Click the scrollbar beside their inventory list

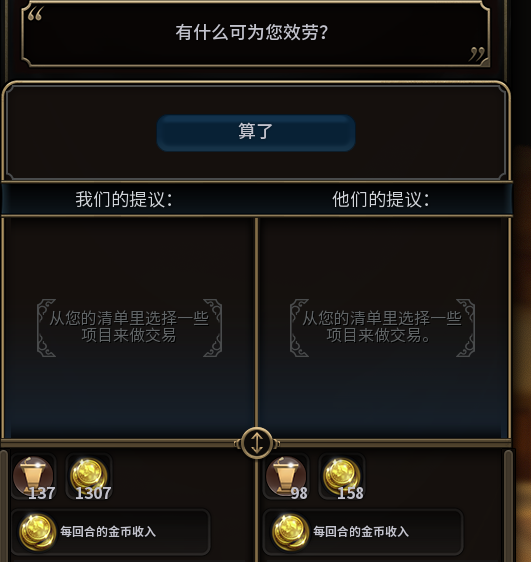pos(508,505)
